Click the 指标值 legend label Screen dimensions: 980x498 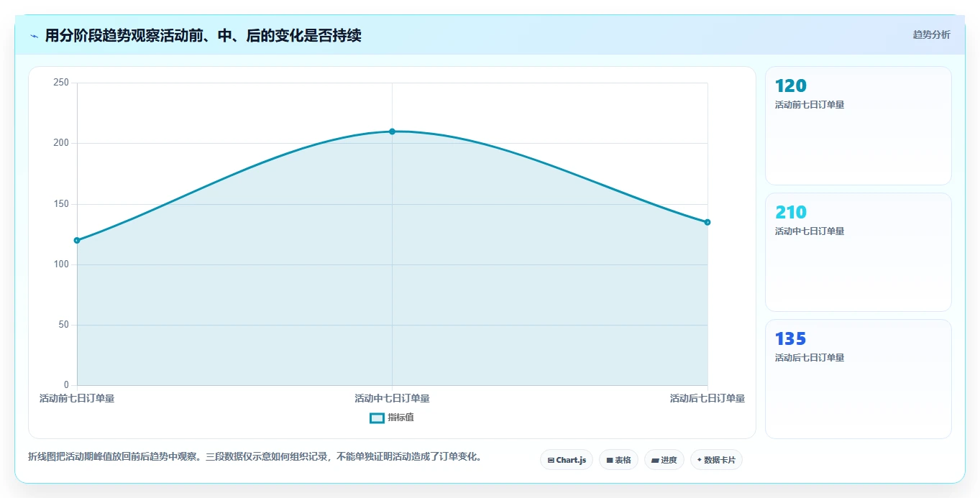(400, 418)
